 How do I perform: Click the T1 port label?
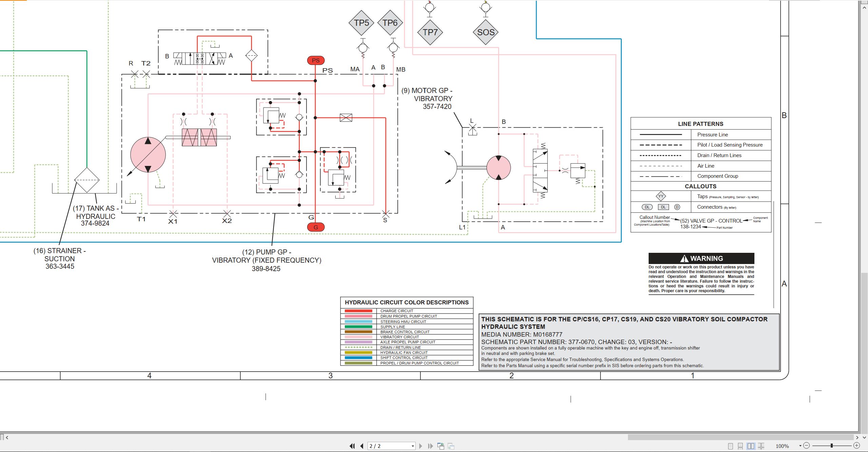pyautogui.click(x=141, y=219)
